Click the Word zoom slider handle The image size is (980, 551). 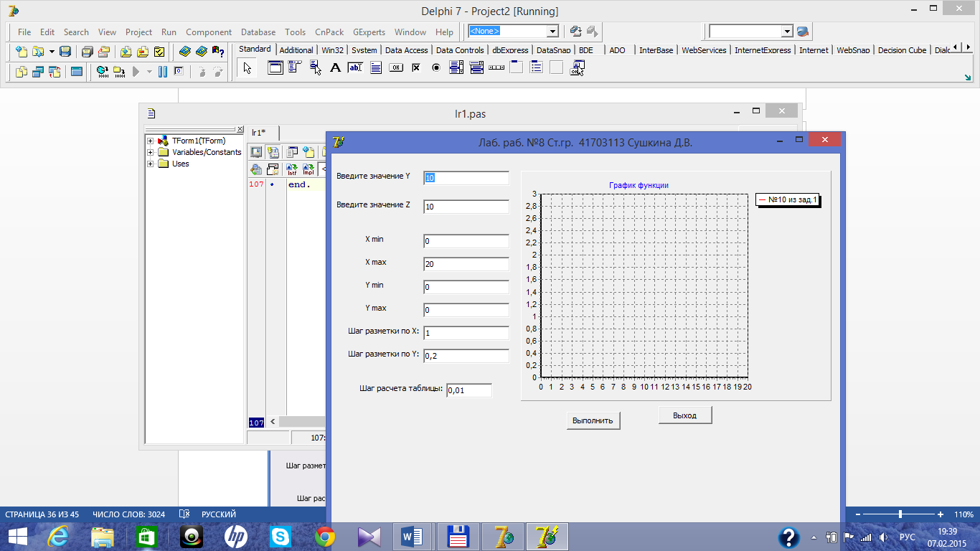click(900, 514)
